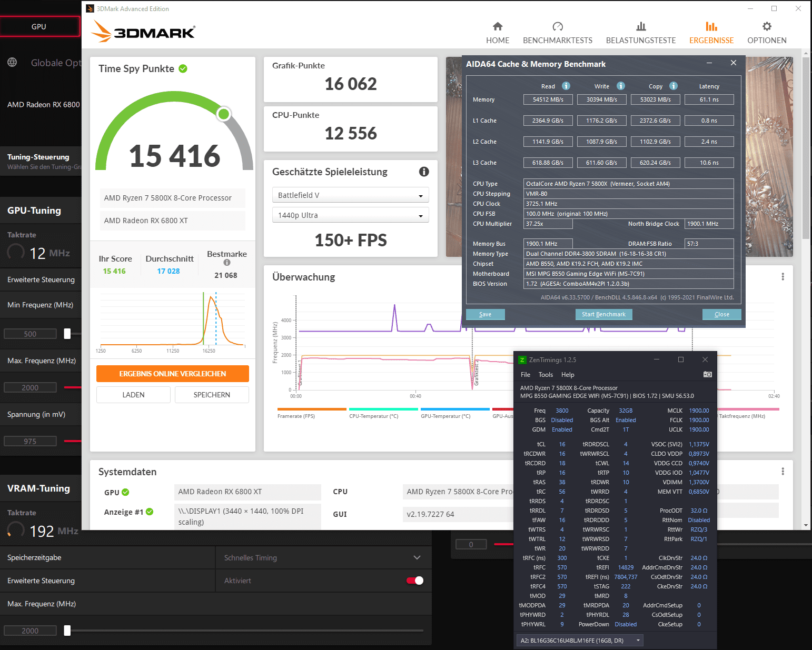Open the 1440p Ultra resolution dropdown

350,215
